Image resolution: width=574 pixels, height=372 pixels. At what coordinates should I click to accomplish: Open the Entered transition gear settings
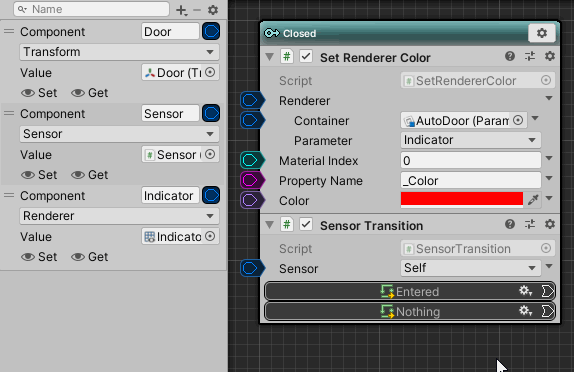click(x=525, y=291)
